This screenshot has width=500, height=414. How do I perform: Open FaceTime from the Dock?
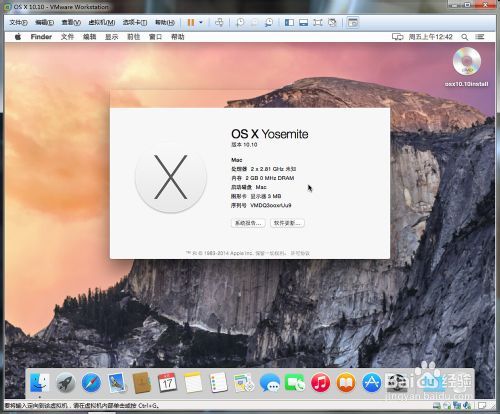click(295, 382)
